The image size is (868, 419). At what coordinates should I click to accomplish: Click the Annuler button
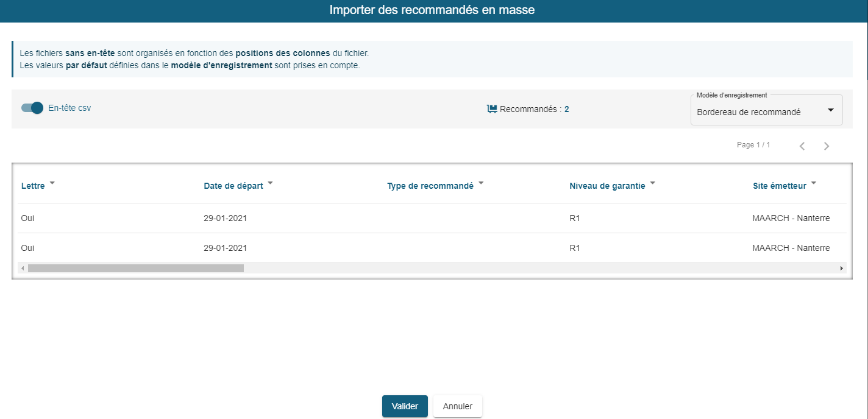point(457,406)
